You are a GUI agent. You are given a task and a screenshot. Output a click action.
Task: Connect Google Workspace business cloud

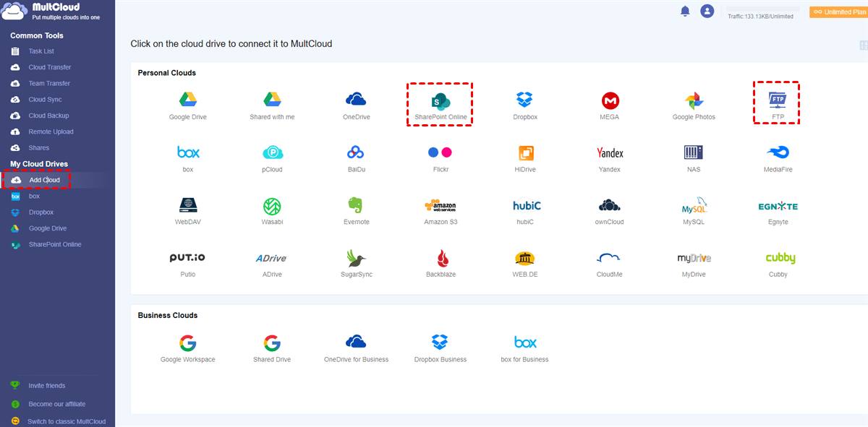188,348
